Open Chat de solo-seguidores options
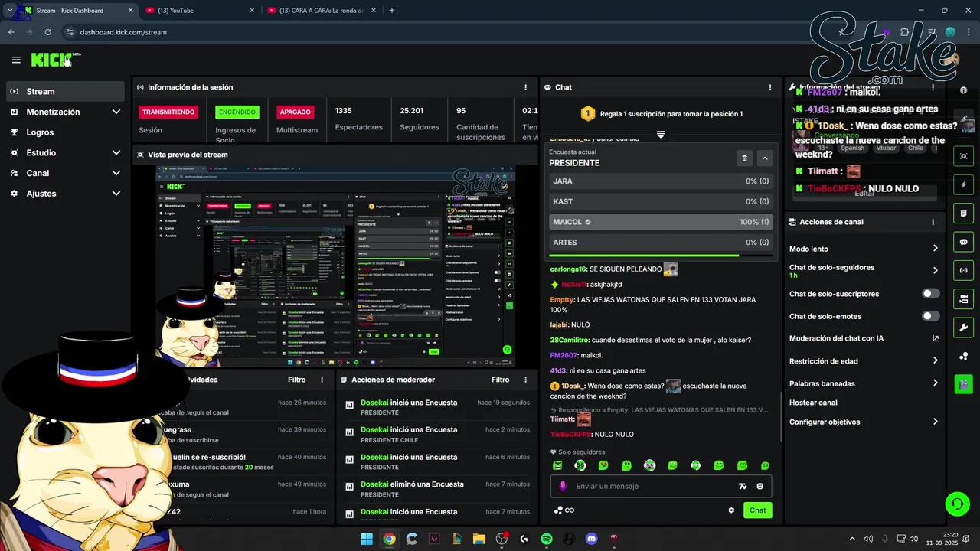Viewport: 980px width, 551px height. [x=864, y=271]
